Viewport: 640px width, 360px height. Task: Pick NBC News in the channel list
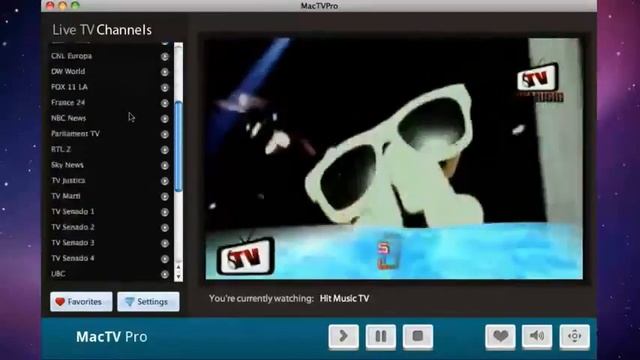coord(69,118)
